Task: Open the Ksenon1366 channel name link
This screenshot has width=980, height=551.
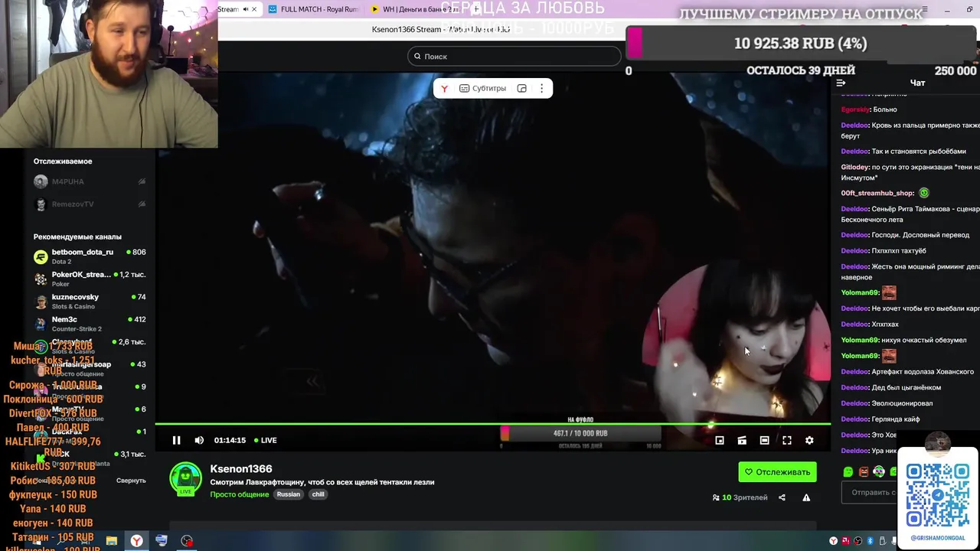Action: 241,468
